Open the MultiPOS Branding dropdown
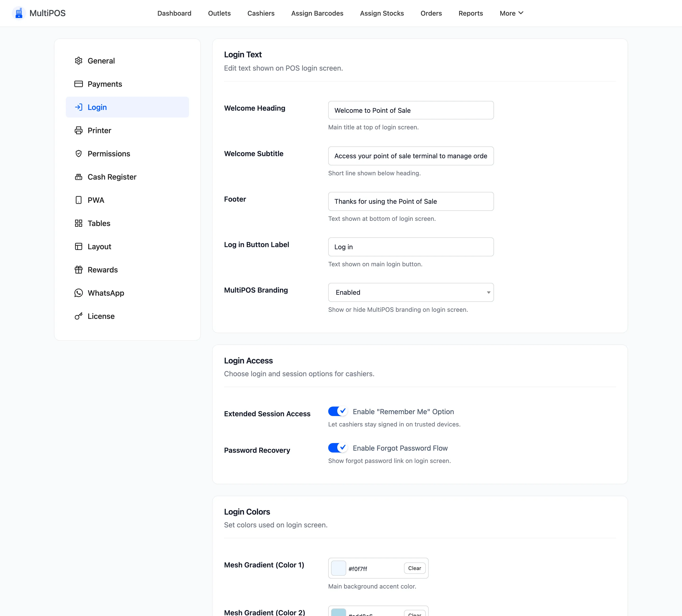Screen dimensions: 682x616 [411, 292]
